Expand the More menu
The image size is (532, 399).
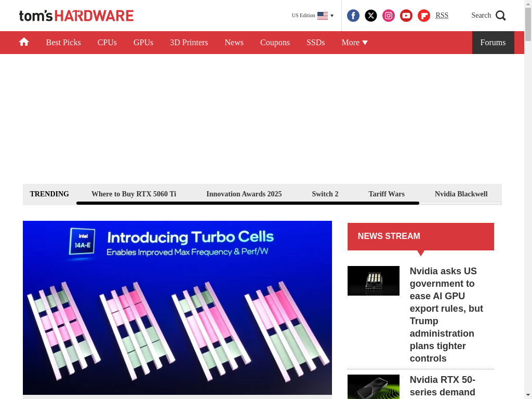[x=354, y=43]
